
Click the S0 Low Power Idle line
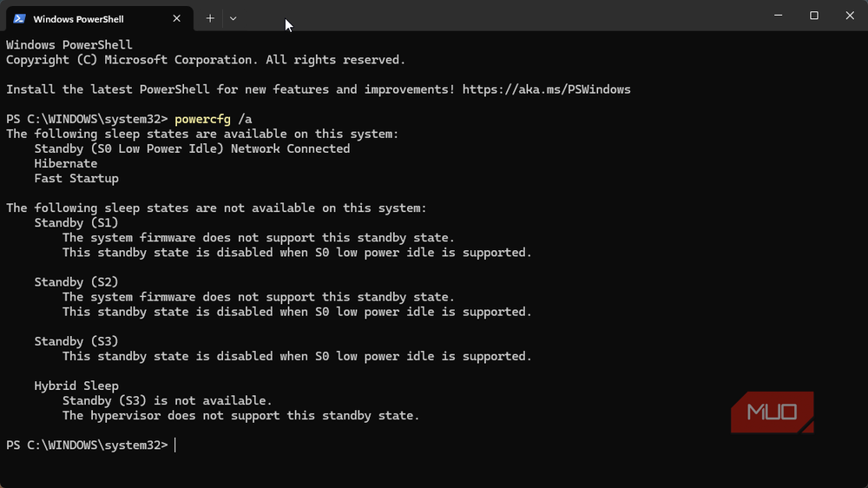click(192, 148)
